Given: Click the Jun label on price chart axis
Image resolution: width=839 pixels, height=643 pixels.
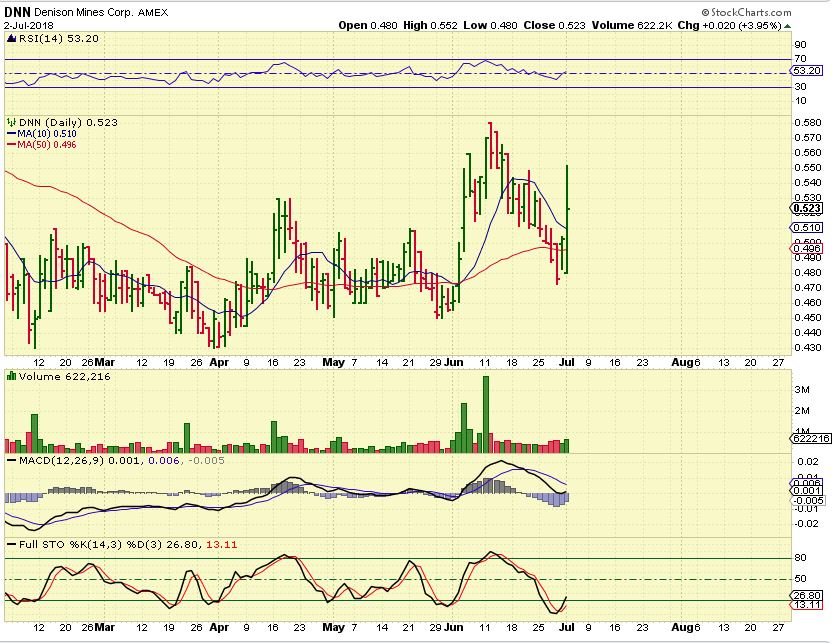Looking at the screenshot, I should (x=452, y=361).
